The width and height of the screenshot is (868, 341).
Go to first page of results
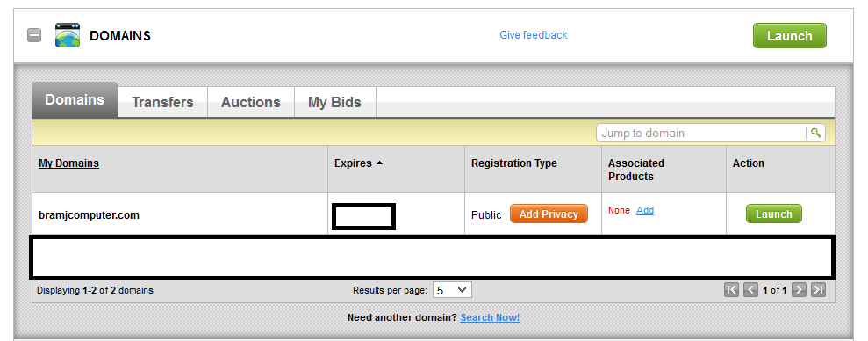[731, 289]
